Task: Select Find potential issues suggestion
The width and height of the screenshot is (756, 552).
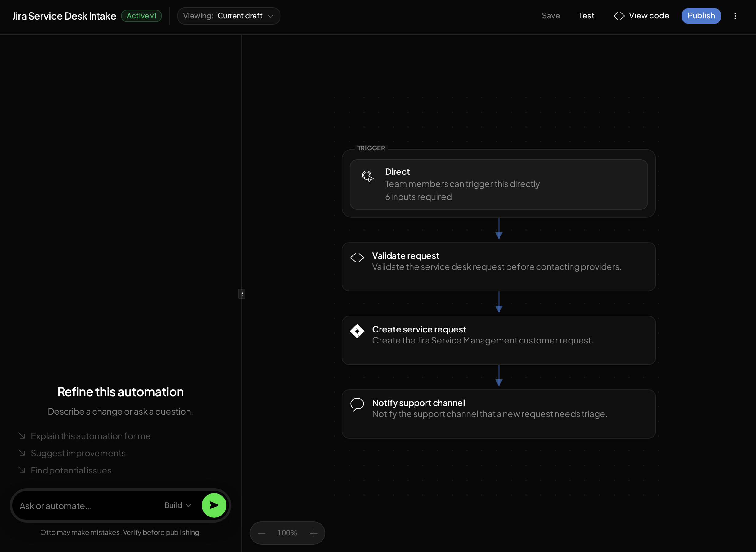Action: pos(71,470)
